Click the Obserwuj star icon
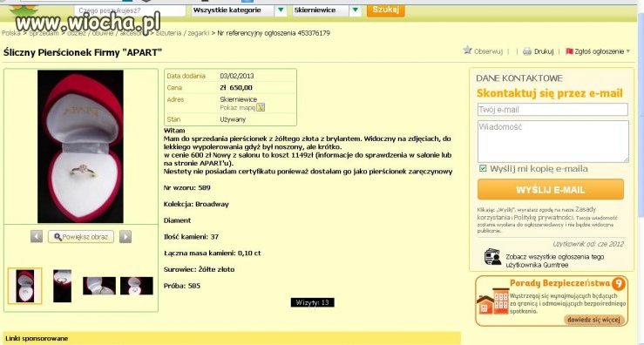 pos(467,51)
